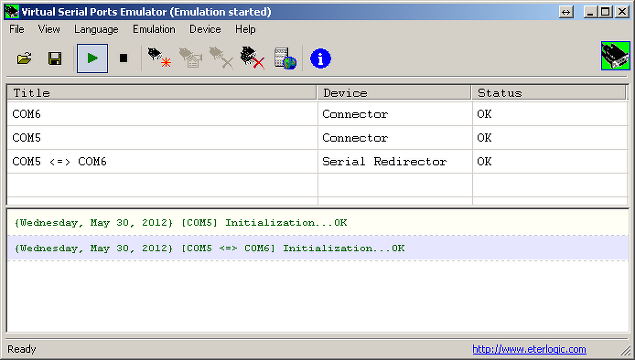Open grayed device properties icon

pos(190,58)
